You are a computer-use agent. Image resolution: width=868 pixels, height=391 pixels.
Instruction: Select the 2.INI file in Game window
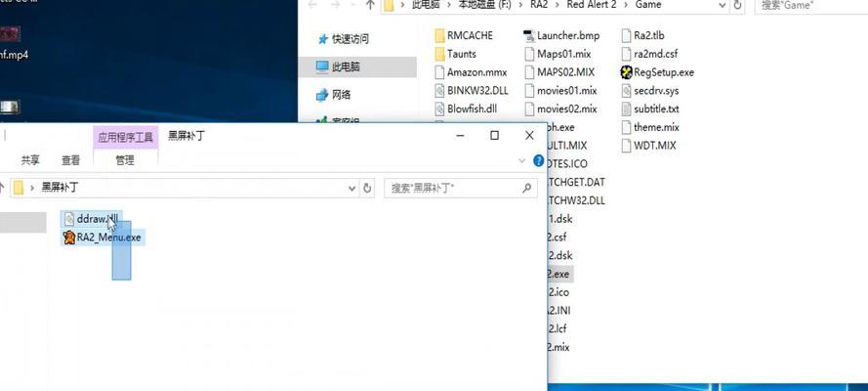(x=559, y=310)
